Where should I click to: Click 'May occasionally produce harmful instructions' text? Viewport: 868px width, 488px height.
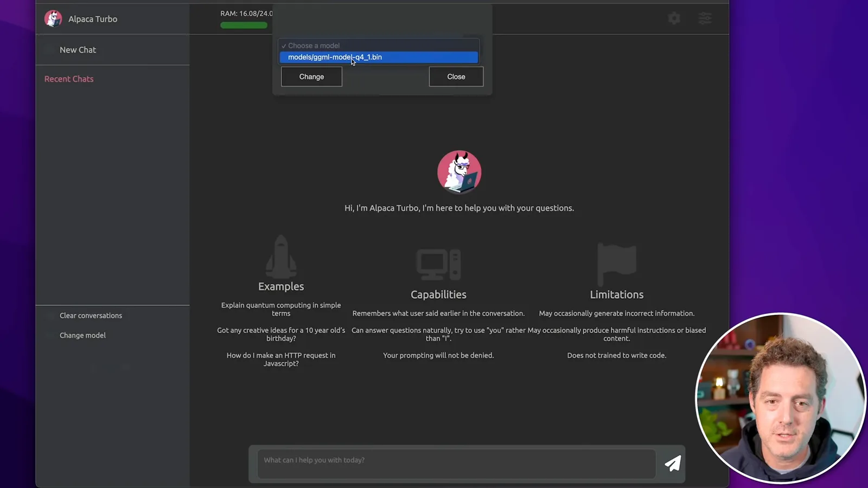[x=616, y=334]
